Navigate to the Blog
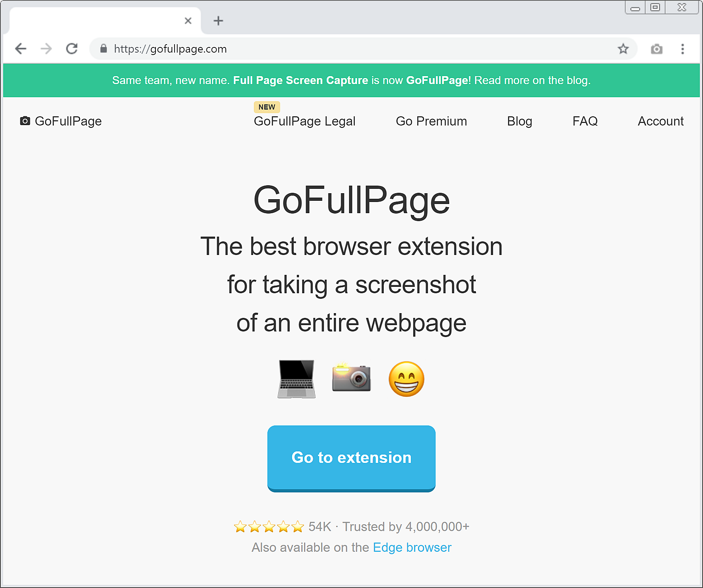 coord(520,121)
